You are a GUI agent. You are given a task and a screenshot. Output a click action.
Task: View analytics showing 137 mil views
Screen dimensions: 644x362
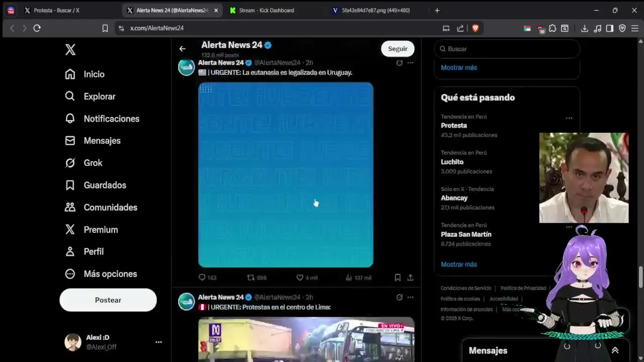(x=358, y=278)
